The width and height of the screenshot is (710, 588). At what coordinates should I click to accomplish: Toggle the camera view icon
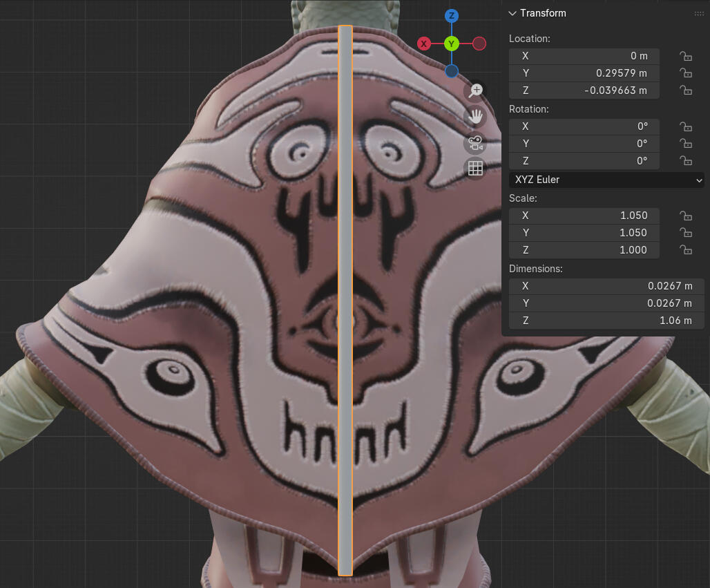click(476, 142)
